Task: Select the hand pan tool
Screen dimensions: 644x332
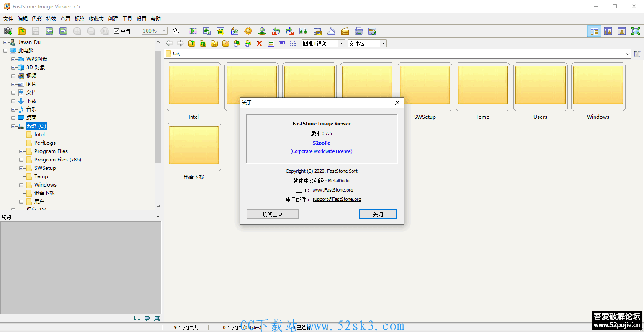Action: pyautogui.click(x=176, y=31)
